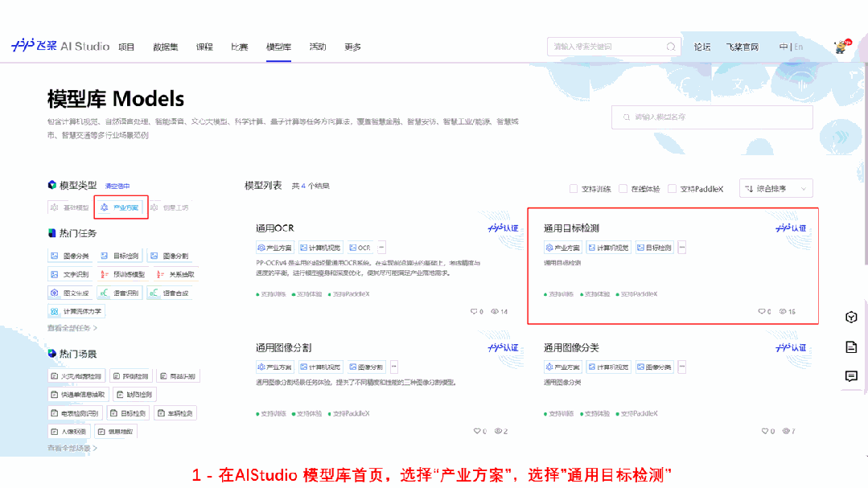868x488 pixels.
Task: Open the 综合排序 sort dropdown
Action: 775,187
